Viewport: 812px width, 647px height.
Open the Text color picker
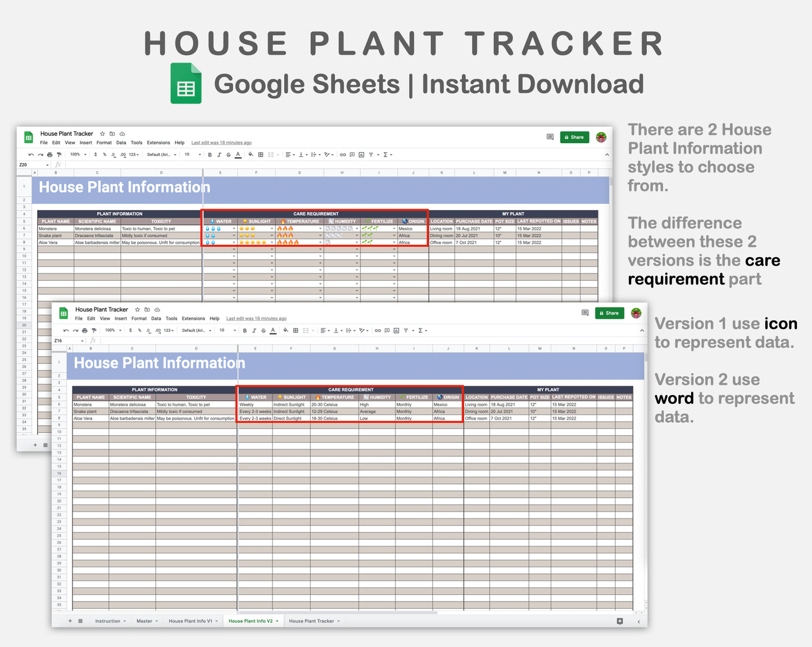[273, 330]
